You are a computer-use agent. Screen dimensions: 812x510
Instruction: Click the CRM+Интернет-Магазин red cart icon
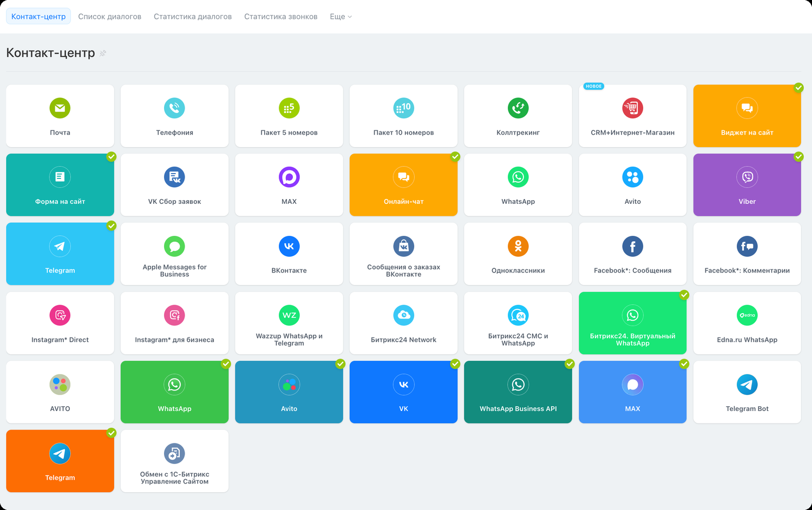pyautogui.click(x=632, y=108)
